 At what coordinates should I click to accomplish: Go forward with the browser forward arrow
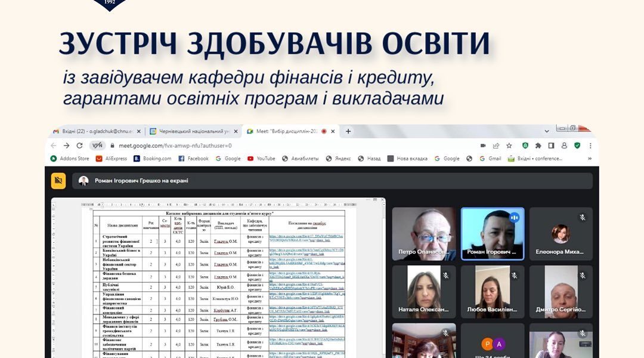pos(67,146)
